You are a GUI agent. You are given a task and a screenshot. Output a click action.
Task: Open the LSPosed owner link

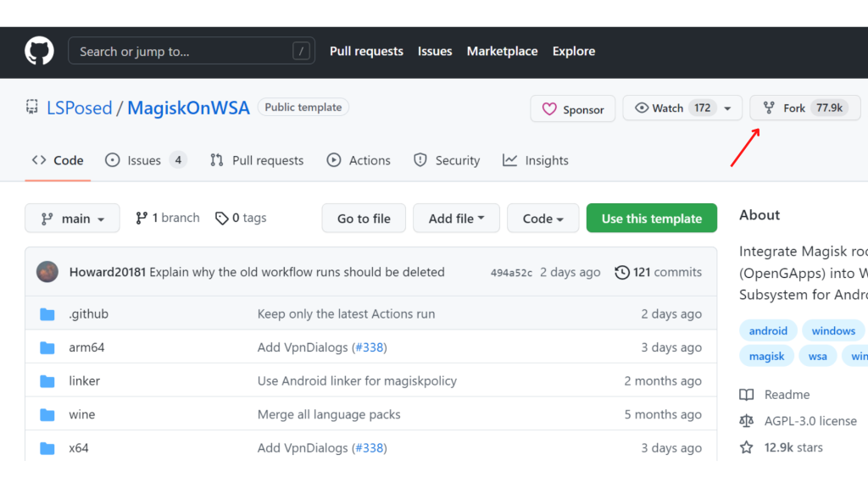click(79, 108)
